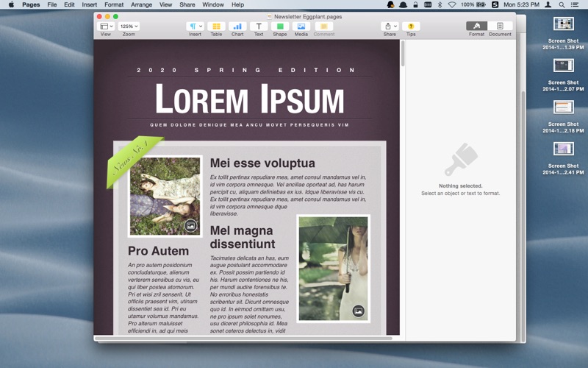Click the Pro Autem heading
This screenshot has width=588, height=368.
158,250
